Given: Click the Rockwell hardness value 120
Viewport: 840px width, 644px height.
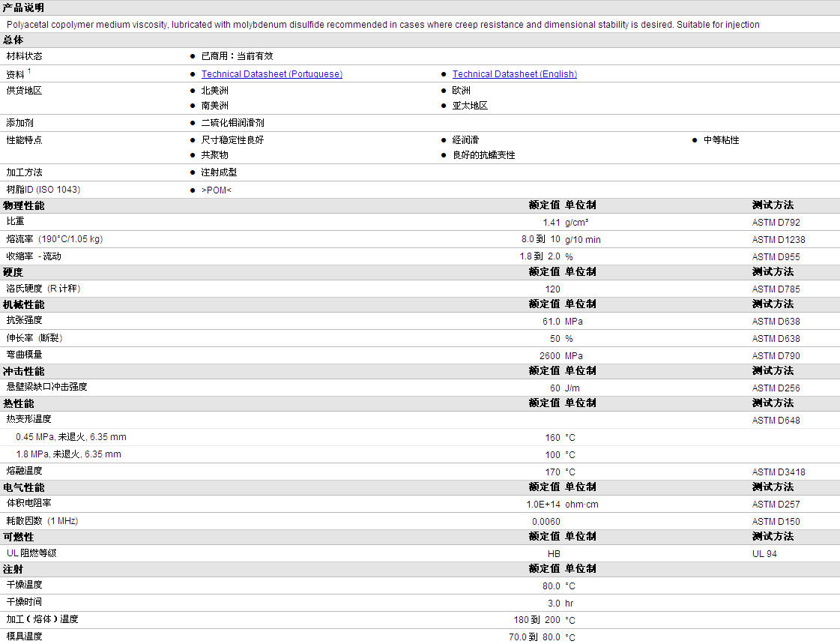Looking at the screenshot, I should pos(552,289).
